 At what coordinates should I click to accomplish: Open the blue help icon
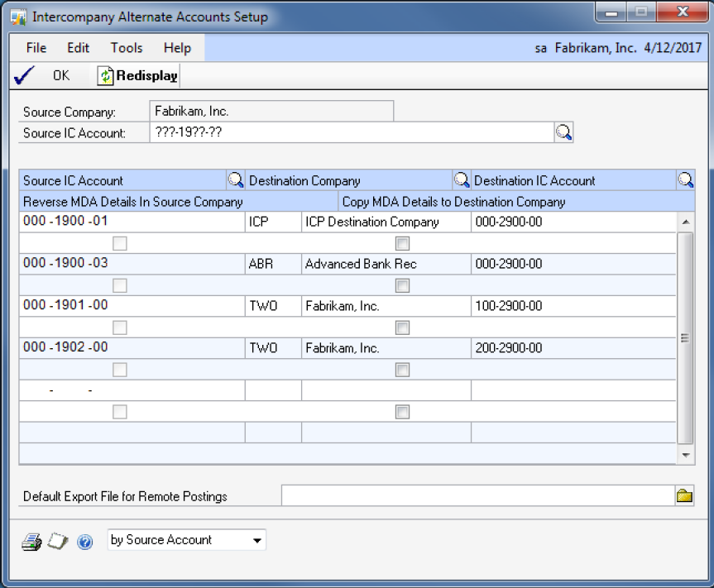pyautogui.click(x=84, y=542)
